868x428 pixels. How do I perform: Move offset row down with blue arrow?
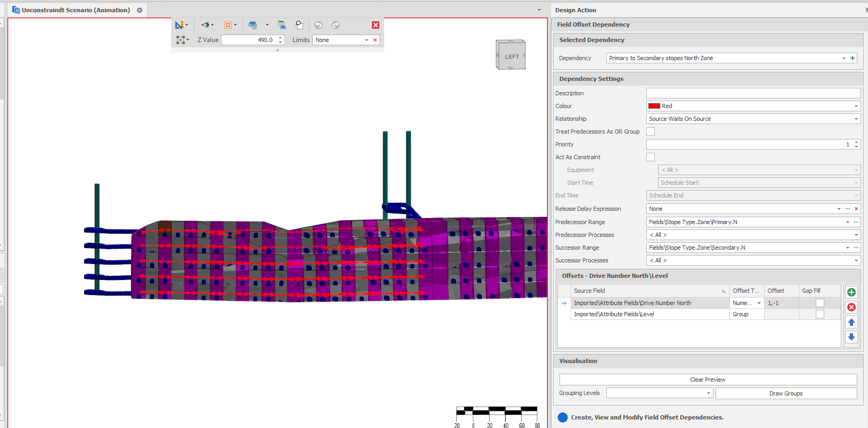pos(851,337)
